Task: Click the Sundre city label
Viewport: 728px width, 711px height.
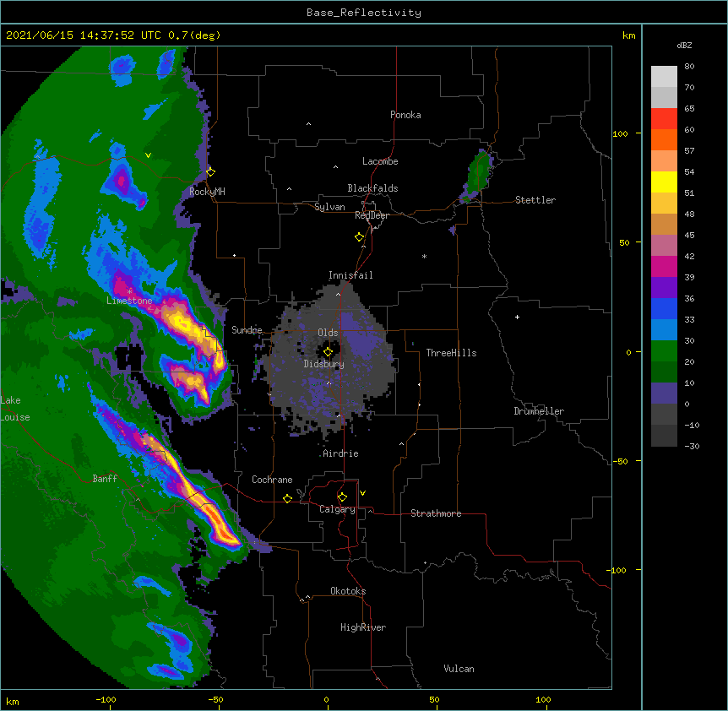Action: [247, 330]
